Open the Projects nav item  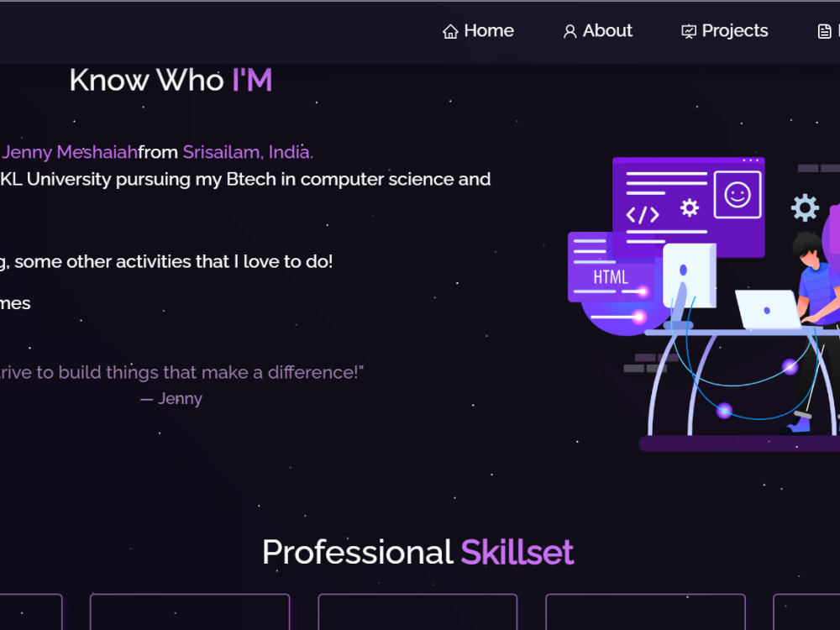click(724, 31)
